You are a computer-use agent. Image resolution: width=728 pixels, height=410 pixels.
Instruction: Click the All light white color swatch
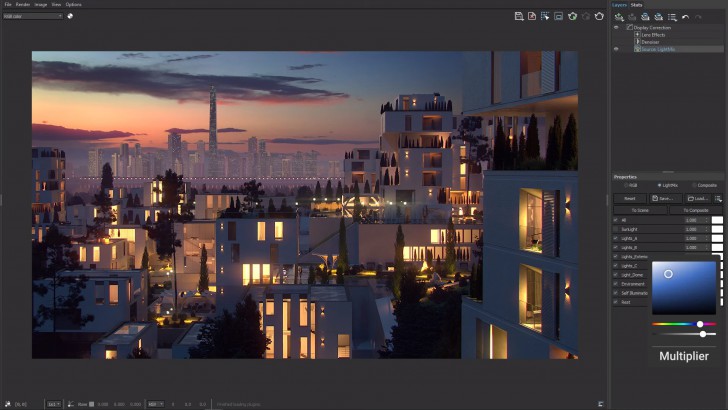(717, 220)
